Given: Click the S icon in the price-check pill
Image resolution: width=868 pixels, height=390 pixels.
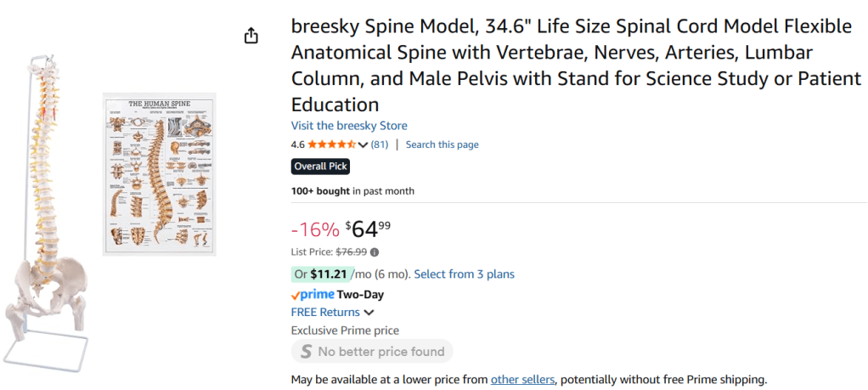Looking at the screenshot, I should coord(305,351).
